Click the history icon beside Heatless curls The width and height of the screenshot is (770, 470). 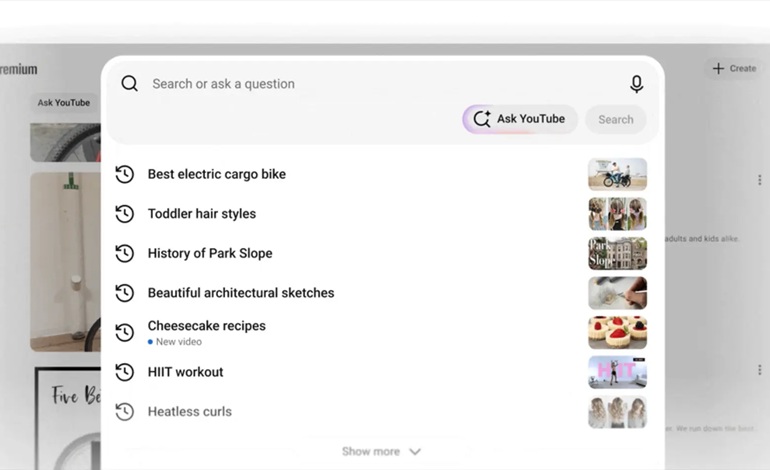point(125,412)
